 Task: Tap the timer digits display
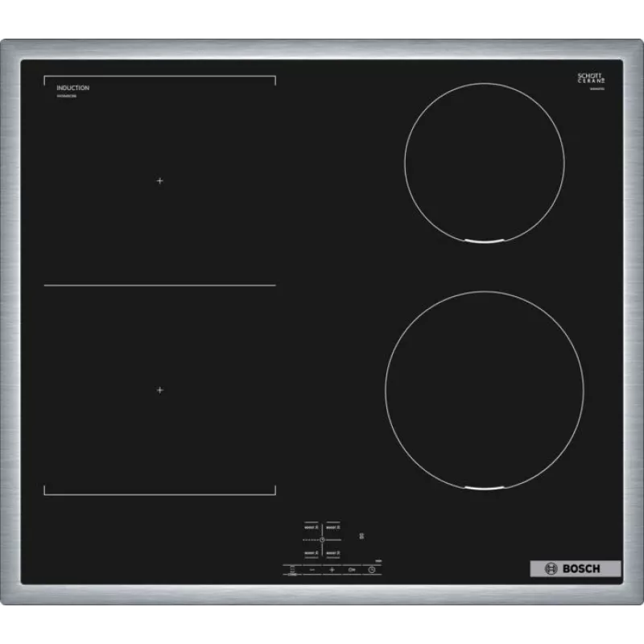361,536
